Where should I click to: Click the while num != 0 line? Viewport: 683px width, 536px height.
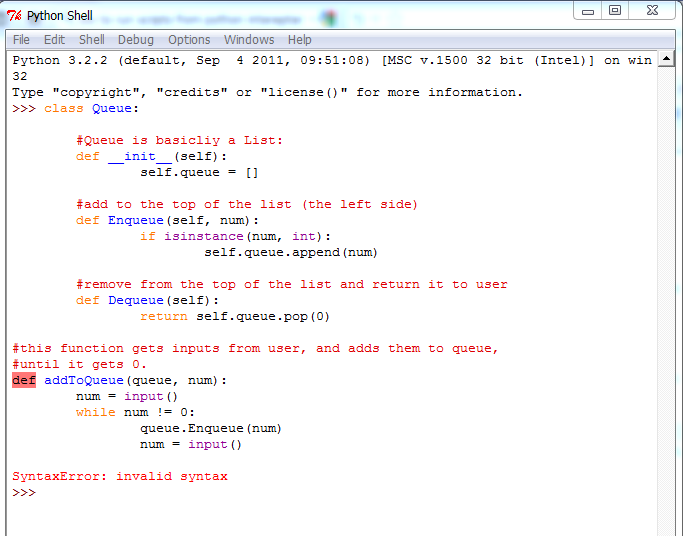(x=135, y=412)
